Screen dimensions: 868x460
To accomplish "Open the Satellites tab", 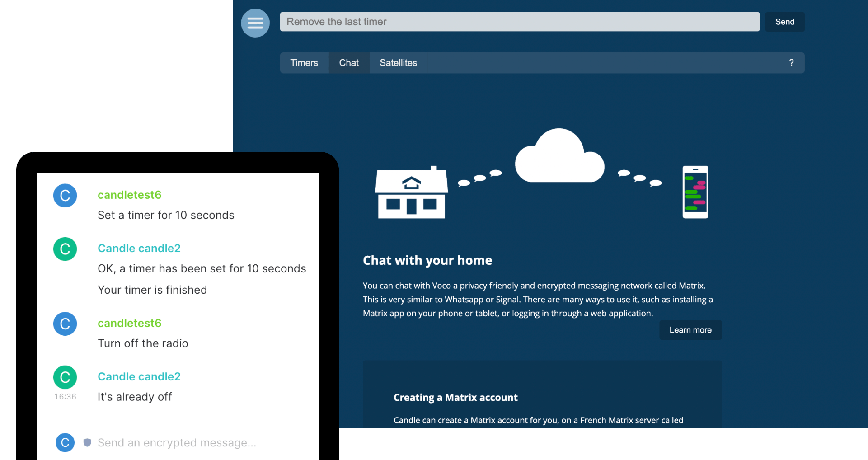I will coord(398,63).
